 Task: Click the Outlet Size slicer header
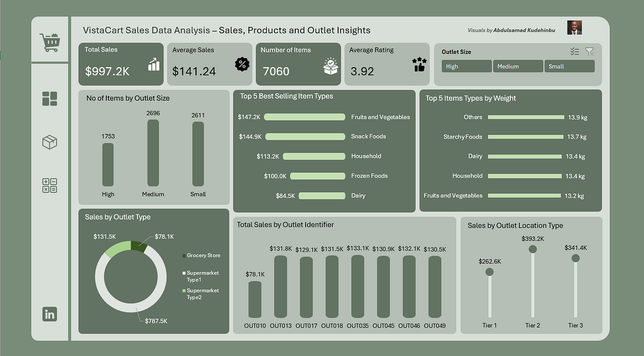tap(456, 52)
